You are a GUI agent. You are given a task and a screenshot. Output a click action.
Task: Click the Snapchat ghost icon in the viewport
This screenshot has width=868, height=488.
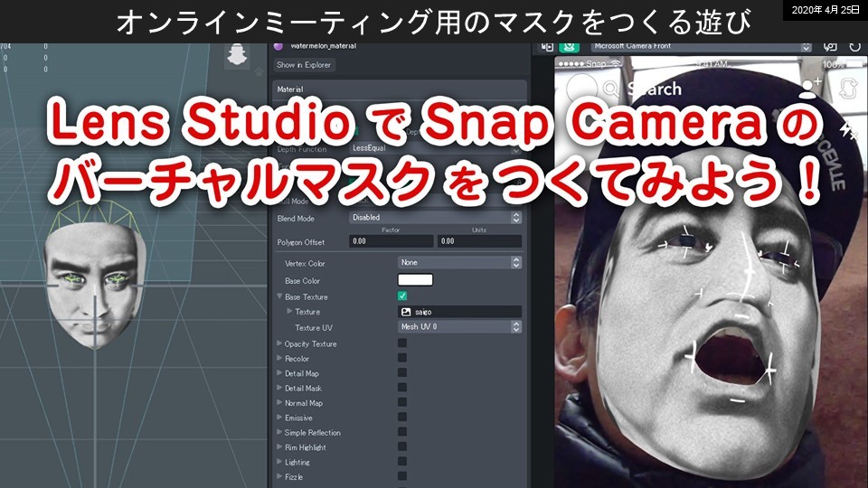pyautogui.click(x=238, y=55)
